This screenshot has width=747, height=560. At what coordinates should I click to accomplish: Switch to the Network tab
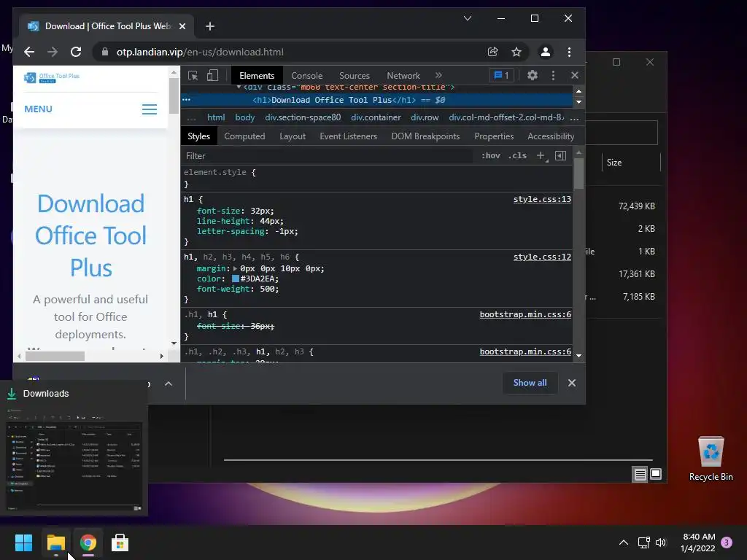click(403, 76)
